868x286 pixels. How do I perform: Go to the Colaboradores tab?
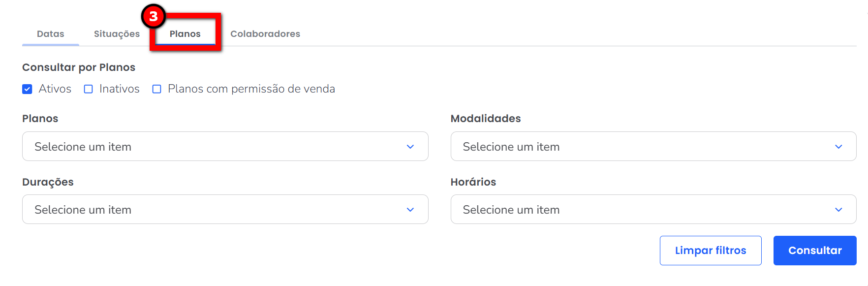[265, 34]
